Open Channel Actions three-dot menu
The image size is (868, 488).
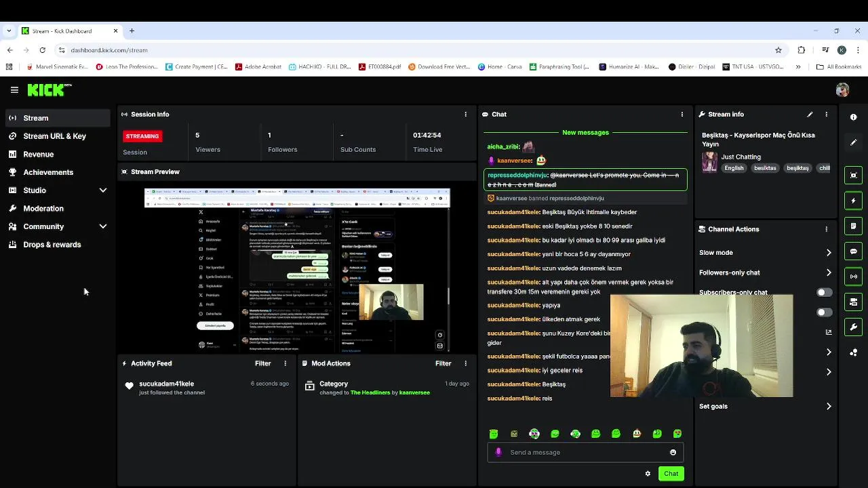(826, 229)
